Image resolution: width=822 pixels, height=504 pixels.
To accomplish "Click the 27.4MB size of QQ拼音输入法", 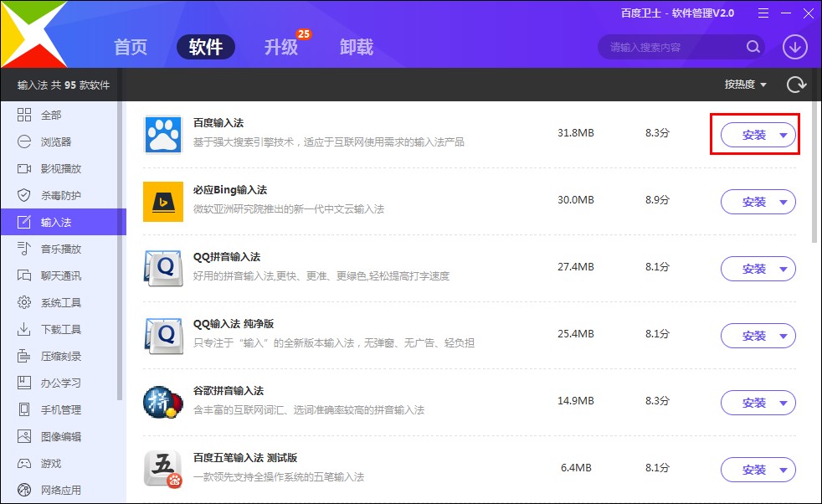I will pos(576,267).
